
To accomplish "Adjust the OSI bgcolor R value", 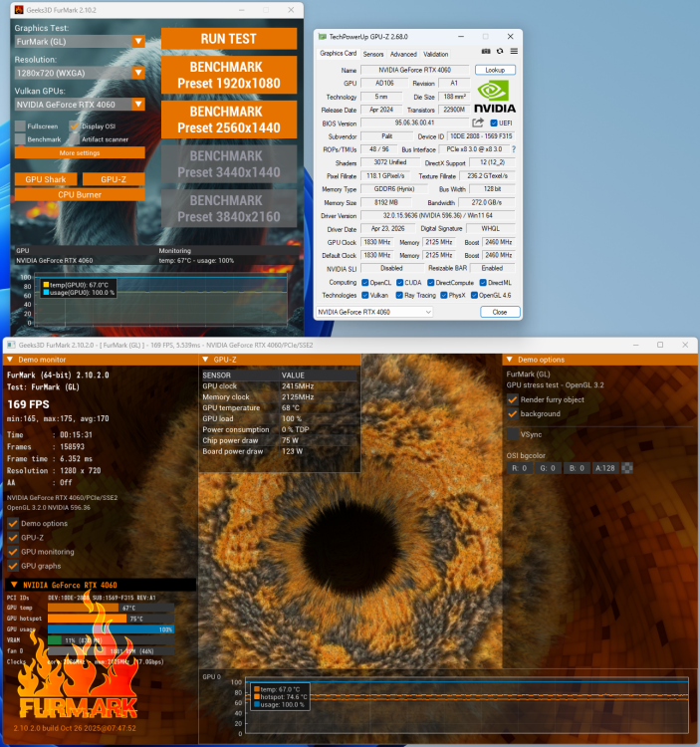I will (519, 468).
